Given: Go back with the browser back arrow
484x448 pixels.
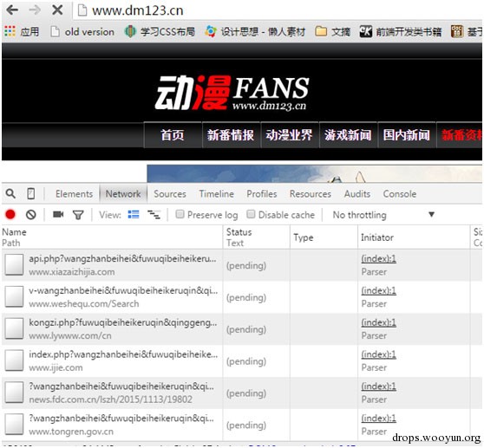Looking at the screenshot, I should pos(12,10).
